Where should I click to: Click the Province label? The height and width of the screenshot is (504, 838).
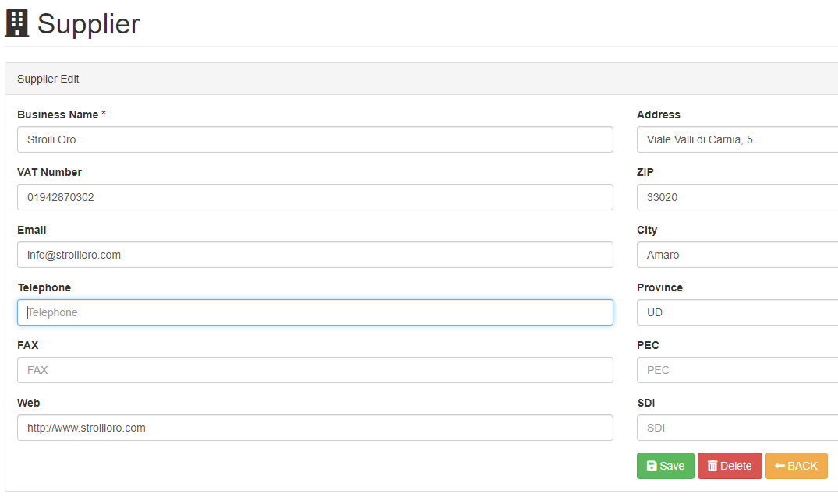click(x=659, y=287)
